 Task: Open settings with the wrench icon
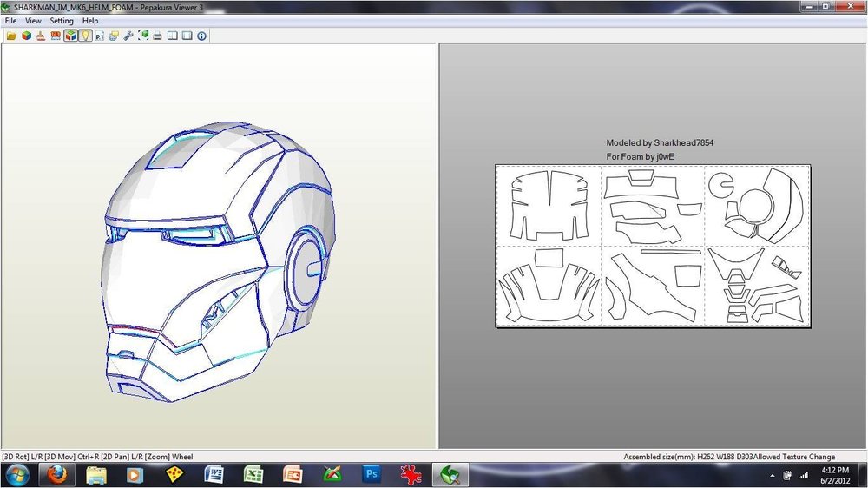click(128, 36)
